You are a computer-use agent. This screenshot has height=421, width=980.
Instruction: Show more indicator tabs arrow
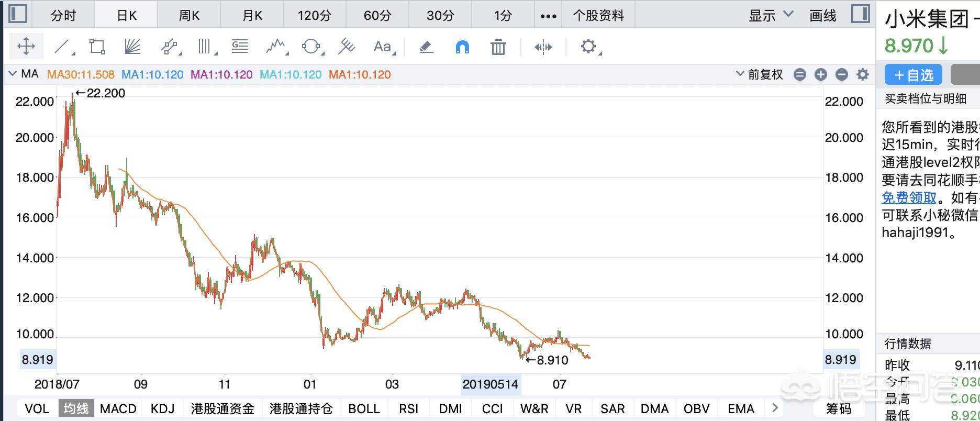(775, 408)
